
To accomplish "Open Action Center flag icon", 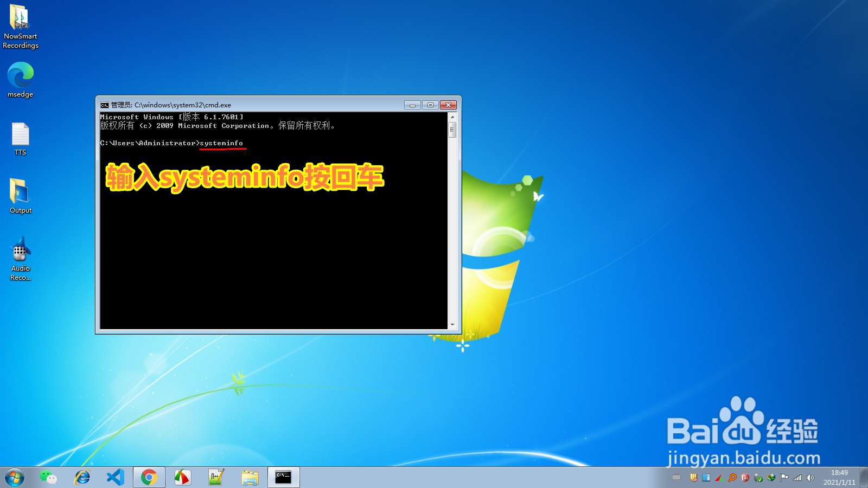I will click(x=784, y=478).
